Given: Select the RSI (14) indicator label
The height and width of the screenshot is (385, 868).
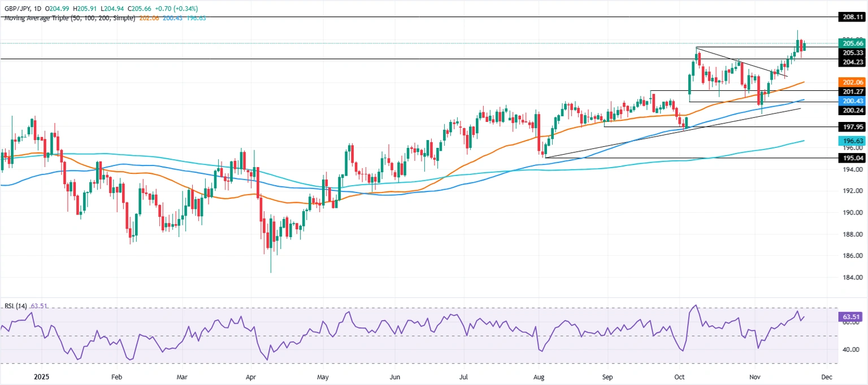Looking at the screenshot, I should (x=15, y=306).
